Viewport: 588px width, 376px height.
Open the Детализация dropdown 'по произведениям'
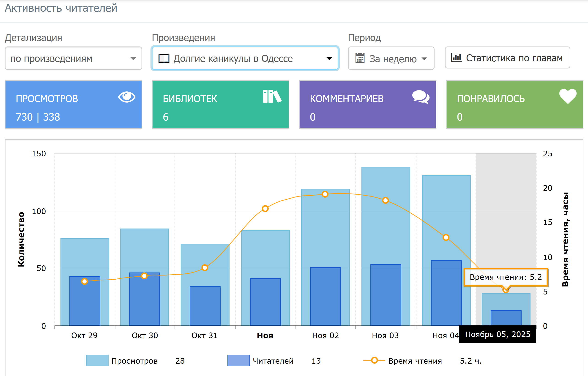coord(73,58)
